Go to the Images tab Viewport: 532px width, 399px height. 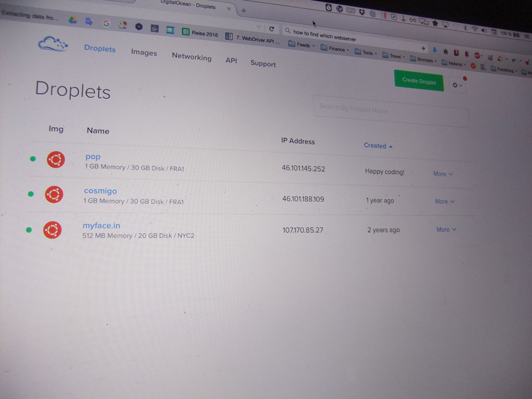[144, 53]
